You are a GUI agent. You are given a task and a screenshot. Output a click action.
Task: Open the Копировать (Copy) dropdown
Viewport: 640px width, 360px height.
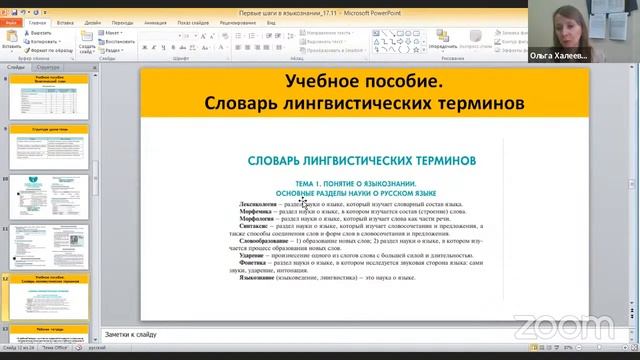click(x=60, y=42)
